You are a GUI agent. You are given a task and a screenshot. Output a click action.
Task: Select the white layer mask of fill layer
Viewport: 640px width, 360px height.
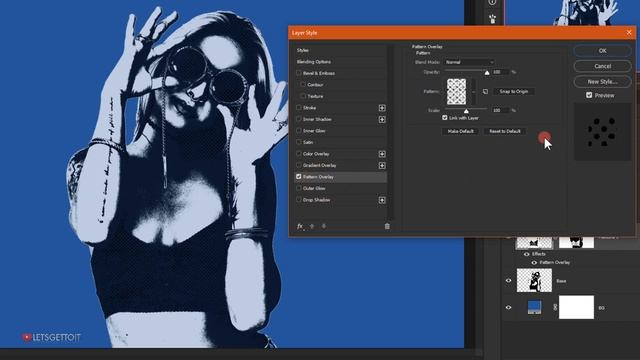point(576,307)
